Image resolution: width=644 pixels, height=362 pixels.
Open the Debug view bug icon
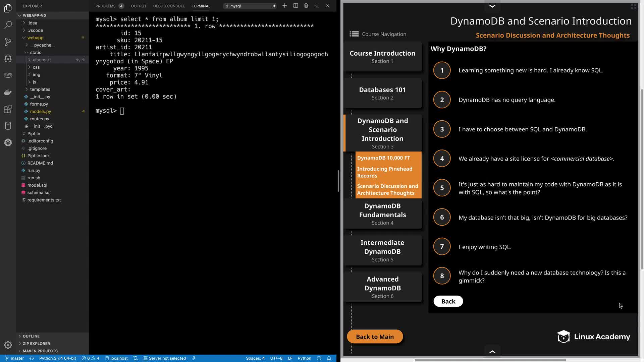[8, 59]
